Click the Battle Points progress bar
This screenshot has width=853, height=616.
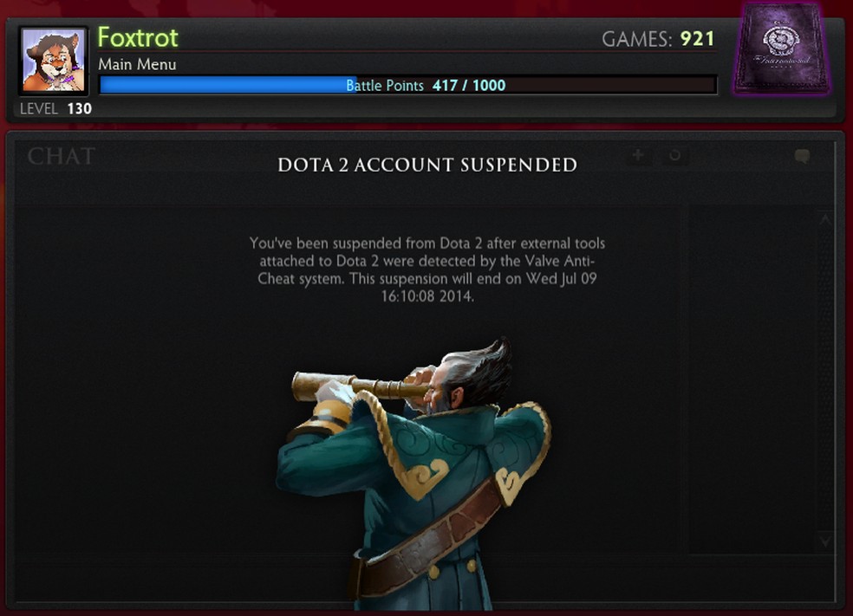408,86
